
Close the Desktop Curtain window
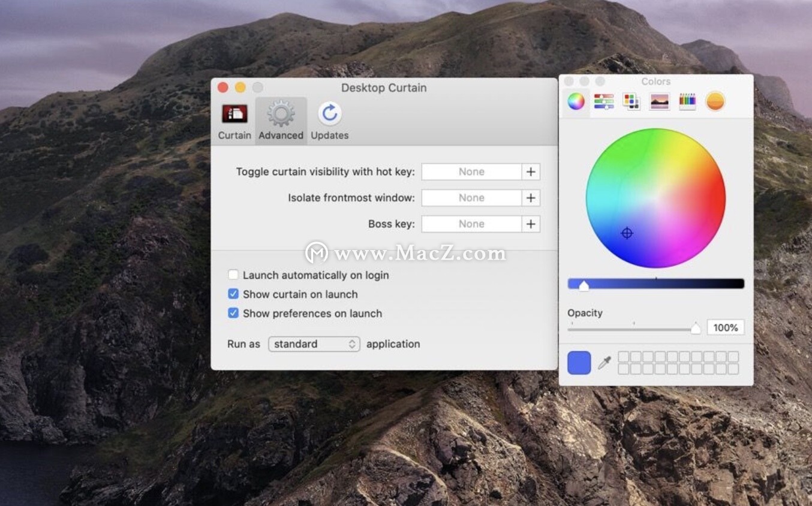coord(223,88)
